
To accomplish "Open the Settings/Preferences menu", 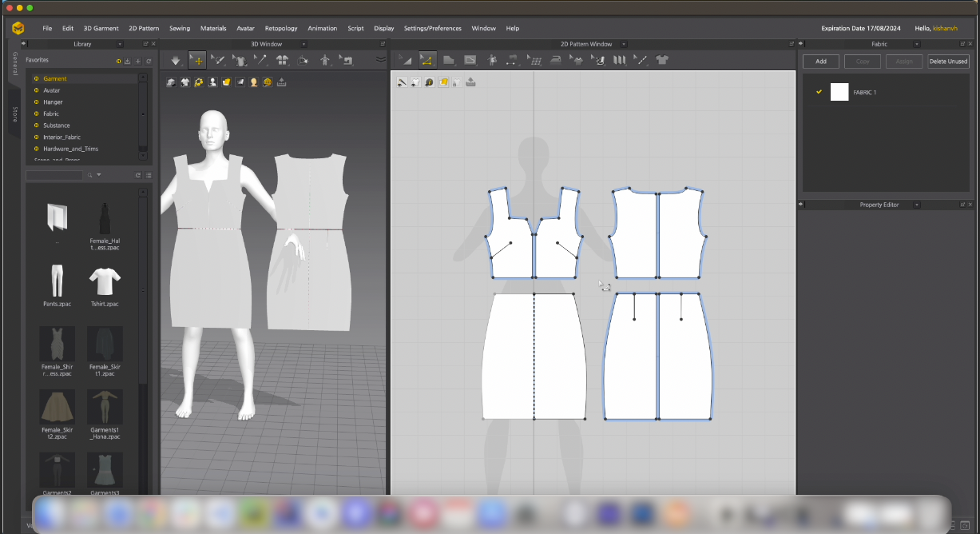I will (433, 28).
